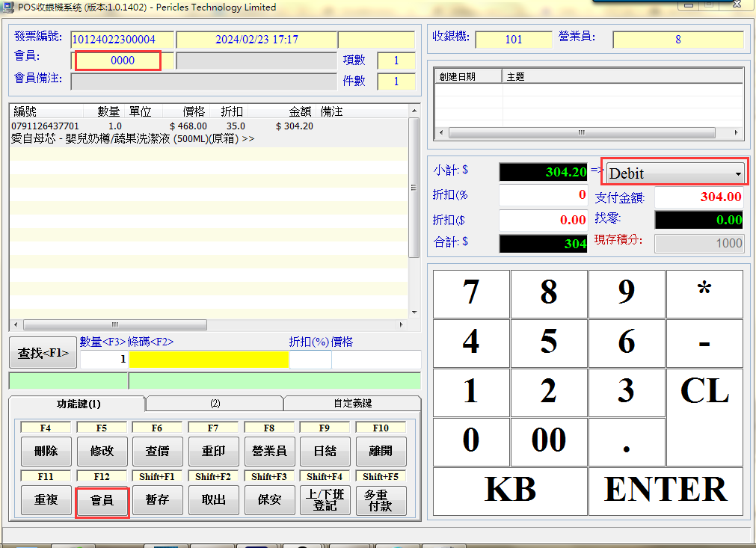This screenshot has height=548, width=756.
Task: Click the 多重付款 multiple payment button
Action: 381,500
